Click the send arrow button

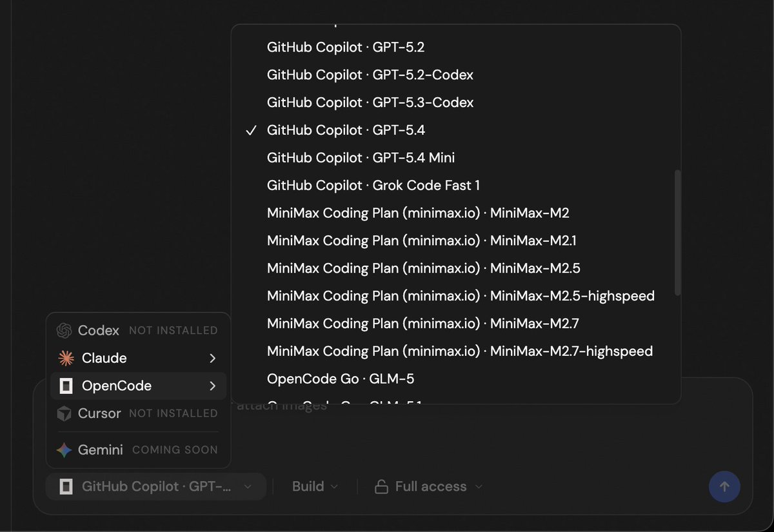(724, 486)
